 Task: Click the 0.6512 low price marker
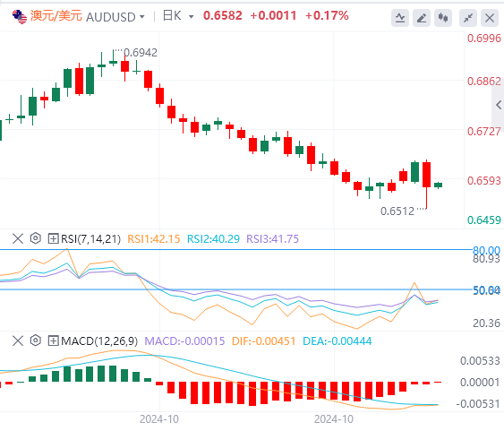(397, 211)
